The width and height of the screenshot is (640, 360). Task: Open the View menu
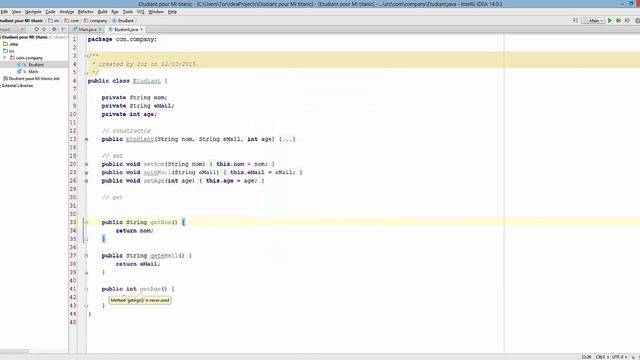click(x=16, y=12)
